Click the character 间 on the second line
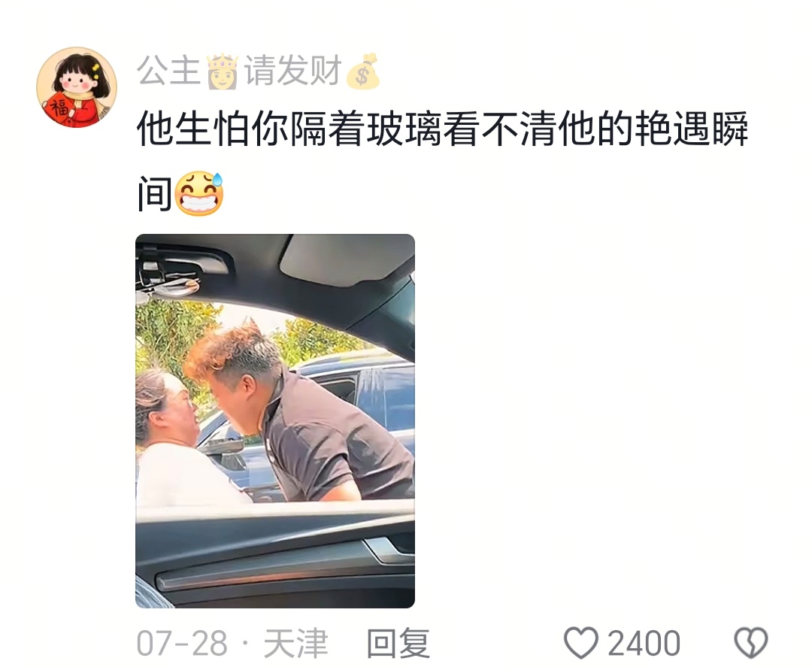Screen dimensions: 812x667 pos(155,194)
